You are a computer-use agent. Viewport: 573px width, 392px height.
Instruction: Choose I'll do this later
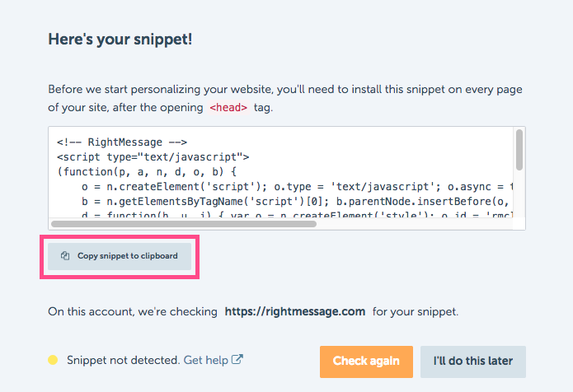click(473, 362)
